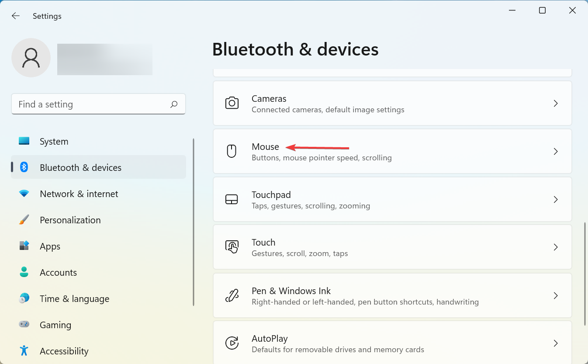Viewport: 588px width, 364px height.
Task: Select Bluetooth & devices category
Action: [x=98, y=167]
